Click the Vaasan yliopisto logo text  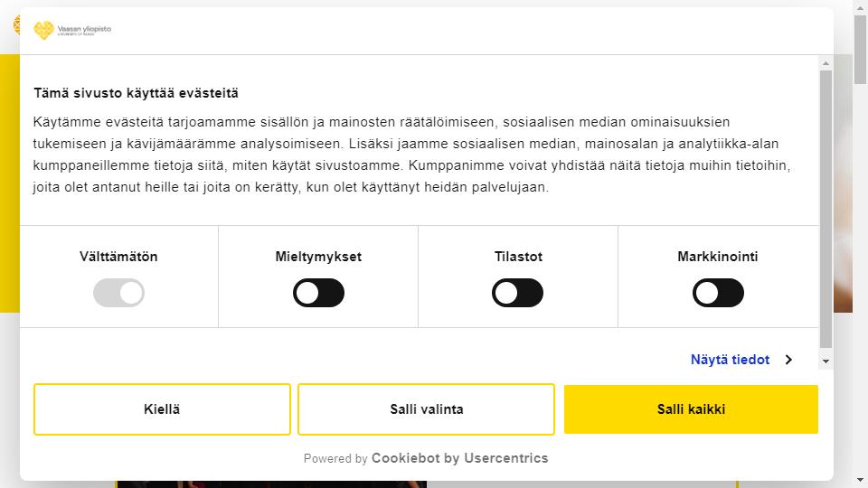point(84,30)
